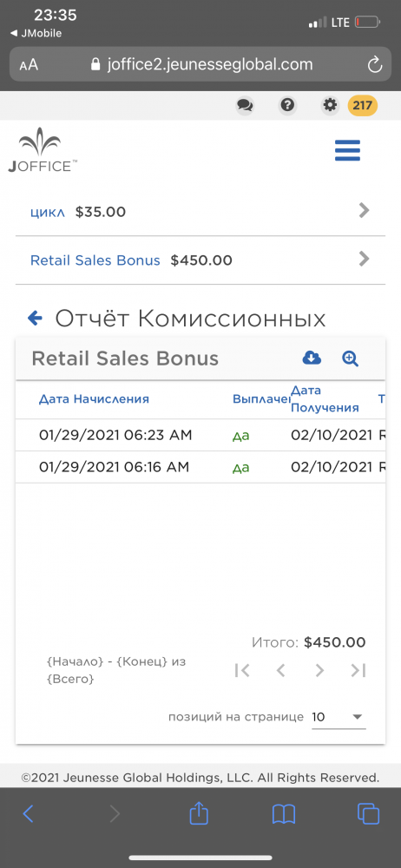
Task: Tap the Safari address bar URL
Action: point(201,64)
